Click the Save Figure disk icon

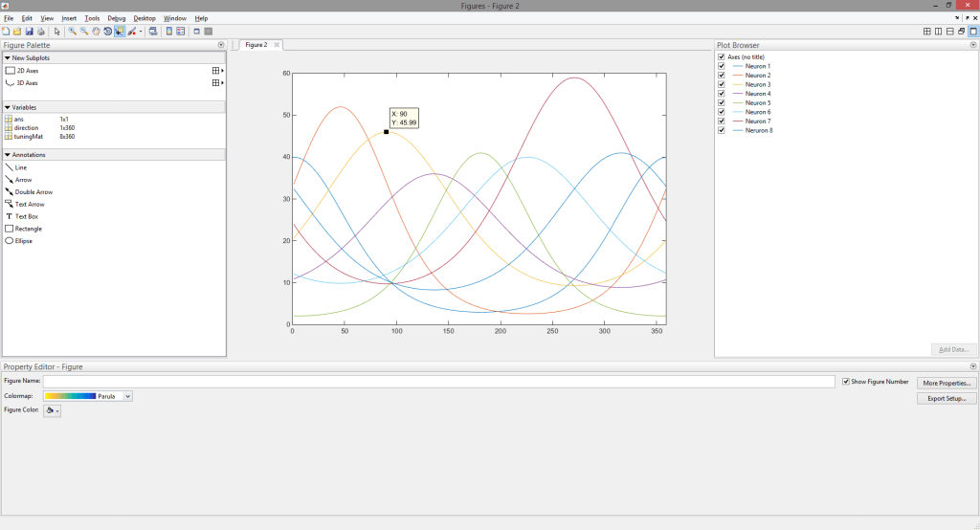click(29, 32)
